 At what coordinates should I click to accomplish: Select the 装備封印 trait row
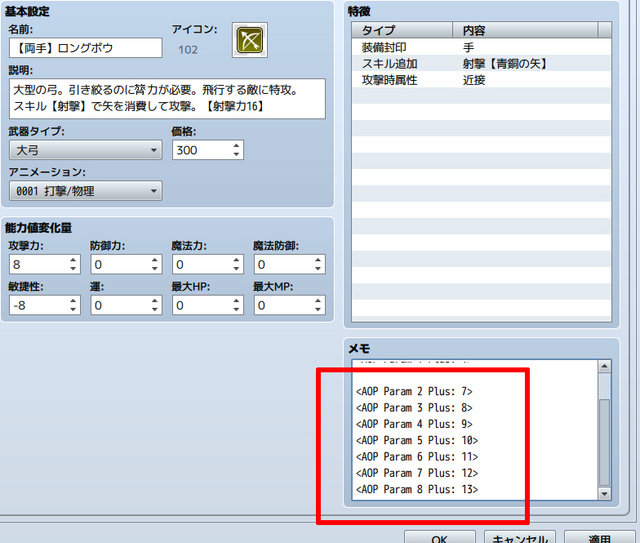click(482, 47)
